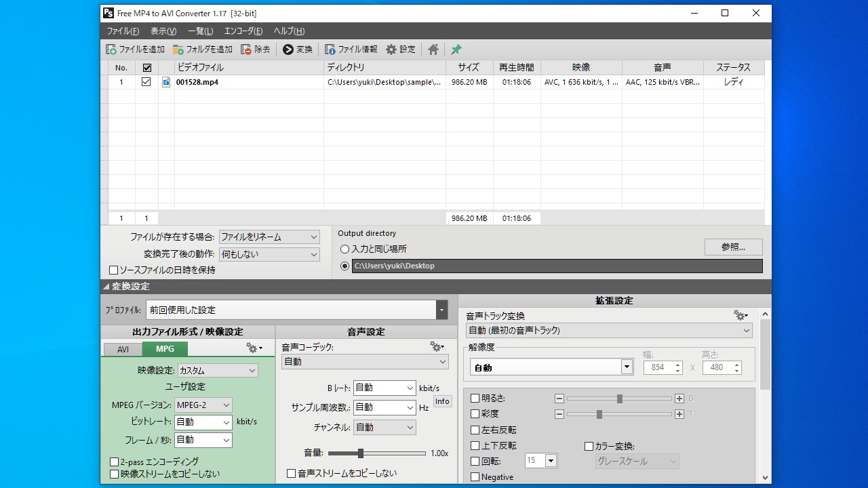Enable keeping source file date (ソースファイルの日時を保持)

click(114, 270)
